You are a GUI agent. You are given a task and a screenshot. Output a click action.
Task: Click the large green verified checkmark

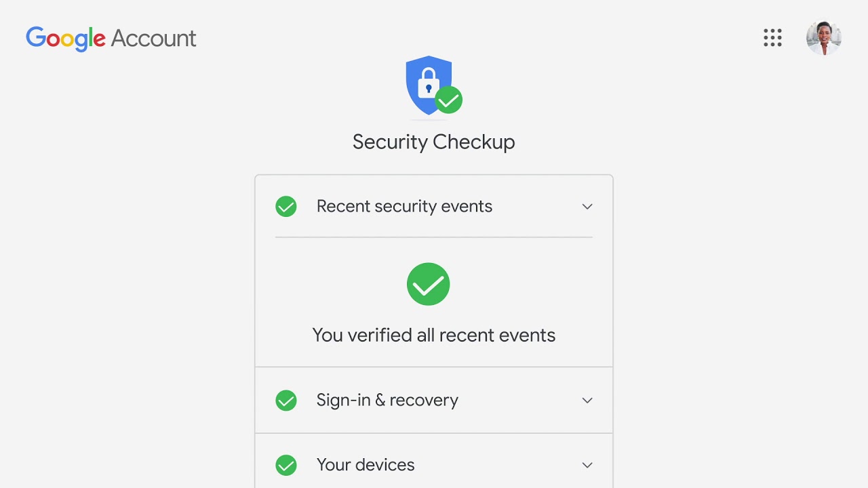428,284
